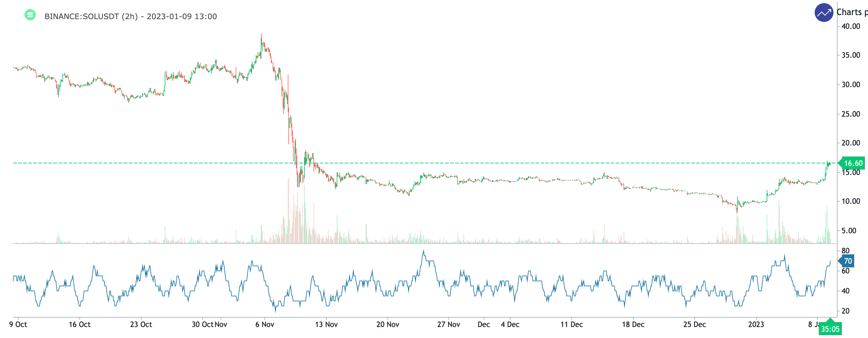Click the 2023 label on time axis
868x338 pixels.
(x=756, y=325)
